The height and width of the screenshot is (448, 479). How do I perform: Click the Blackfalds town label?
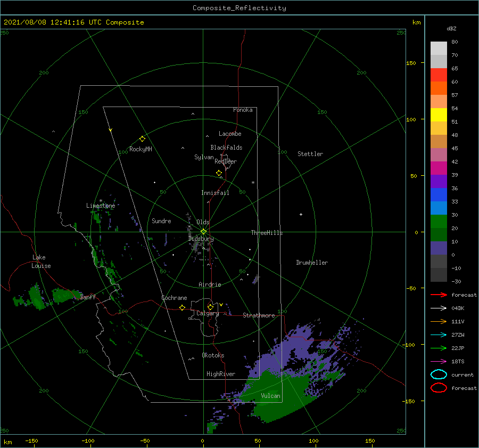pyautogui.click(x=226, y=148)
